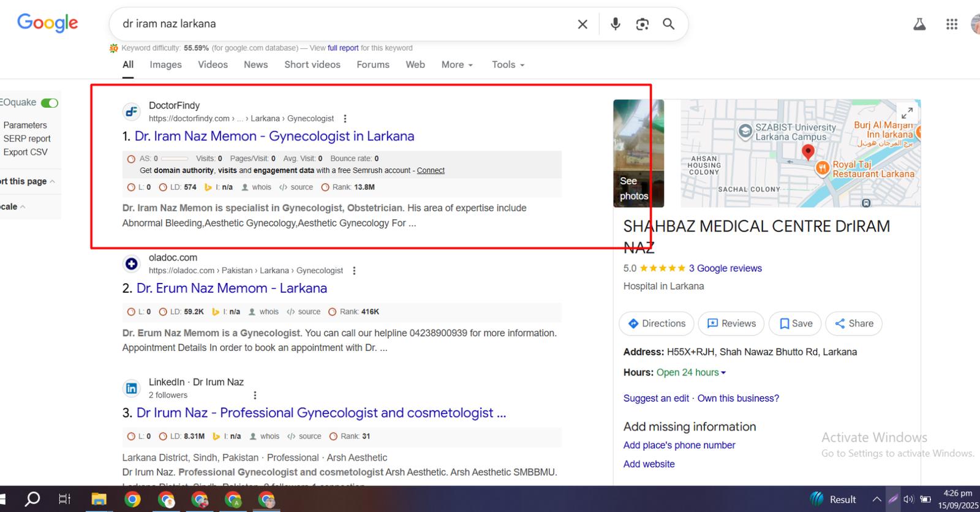Open the Google apps grid
This screenshot has height=512, width=980.
coord(951,24)
